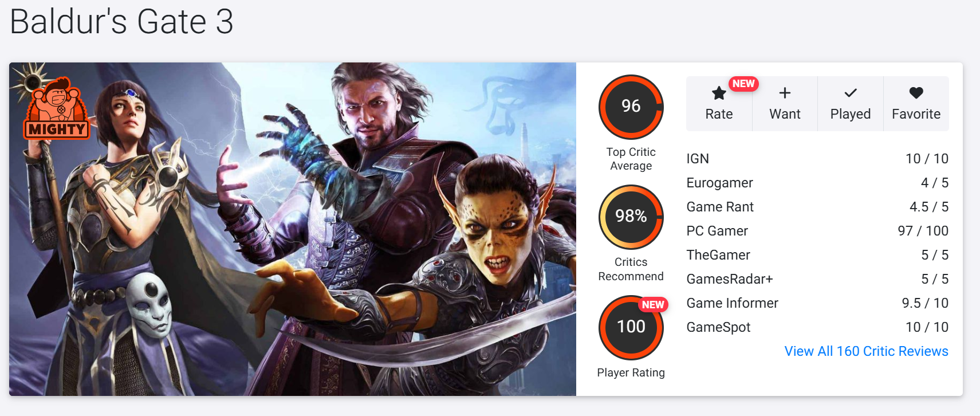The width and height of the screenshot is (980, 416).
Task: Open TheGamer review entry
Action: [x=817, y=255]
